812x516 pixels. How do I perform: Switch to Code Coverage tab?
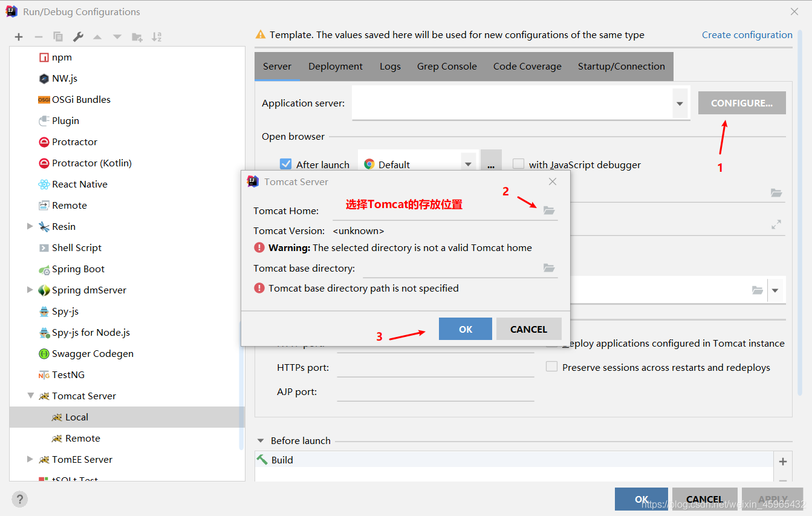(x=527, y=67)
